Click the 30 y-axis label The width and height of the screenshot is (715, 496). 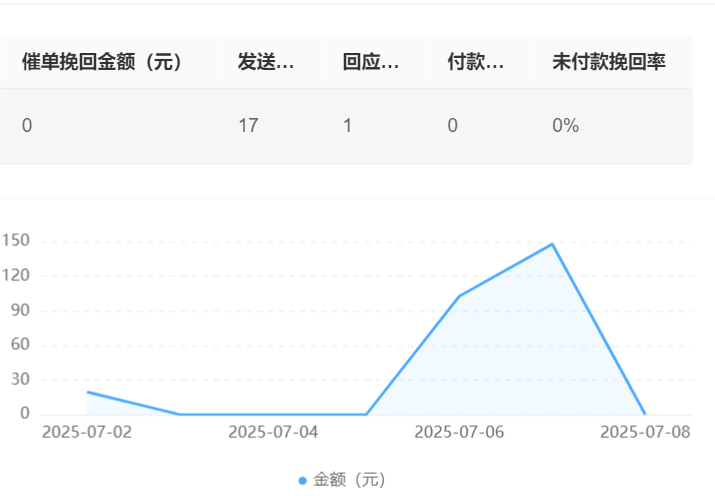click(x=20, y=379)
